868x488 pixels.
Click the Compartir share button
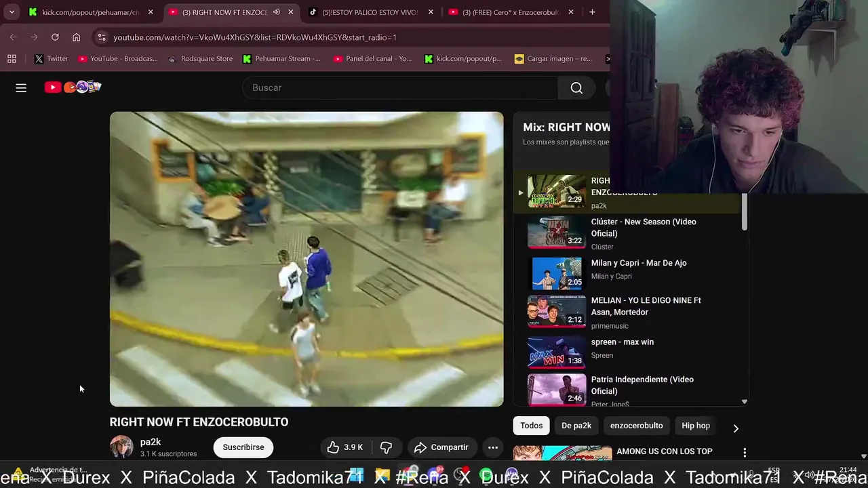441,447
